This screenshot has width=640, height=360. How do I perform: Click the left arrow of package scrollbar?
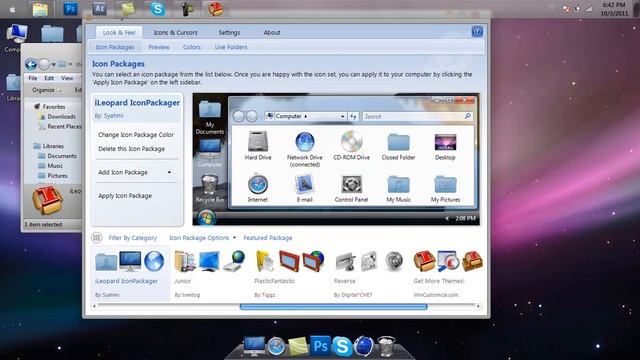pos(95,306)
